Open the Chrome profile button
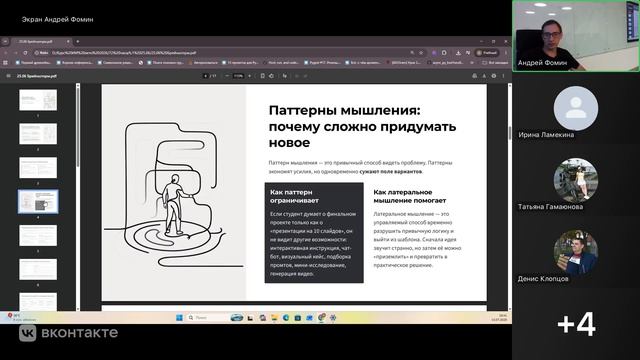The height and width of the screenshot is (360, 640). (x=487, y=53)
